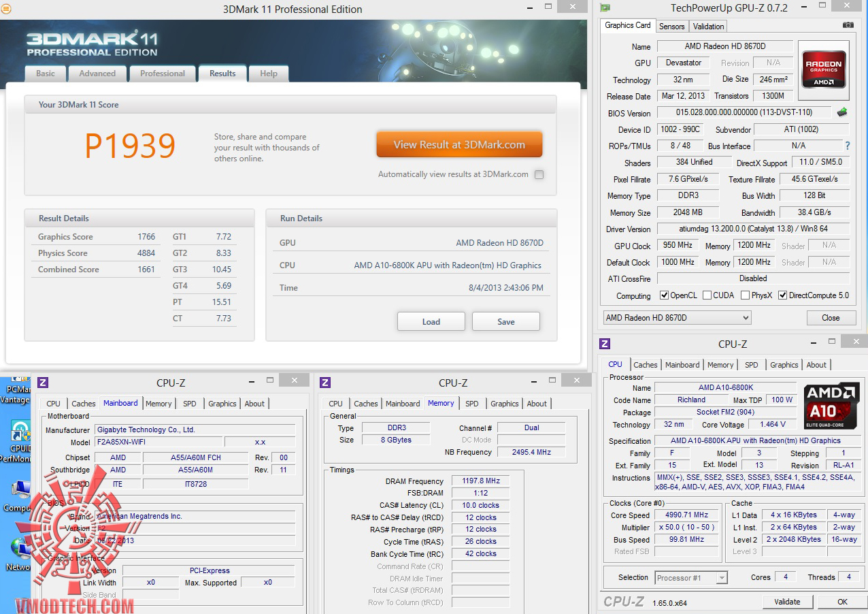Click the Bus Interface question mark icon
868x614 pixels.
(x=848, y=146)
